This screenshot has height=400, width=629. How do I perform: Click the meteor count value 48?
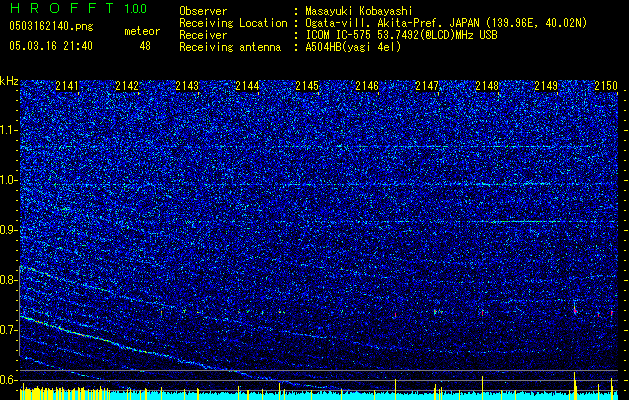[145, 46]
